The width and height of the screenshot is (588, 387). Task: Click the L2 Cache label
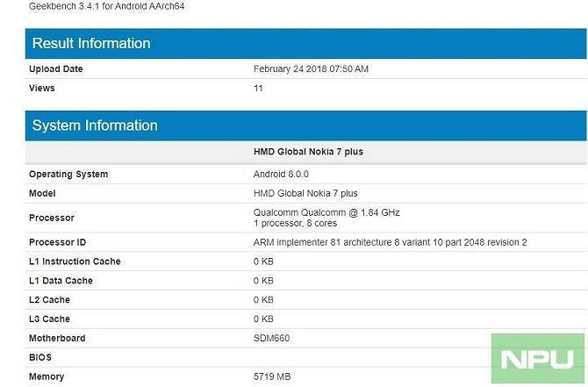(x=49, y=300)
